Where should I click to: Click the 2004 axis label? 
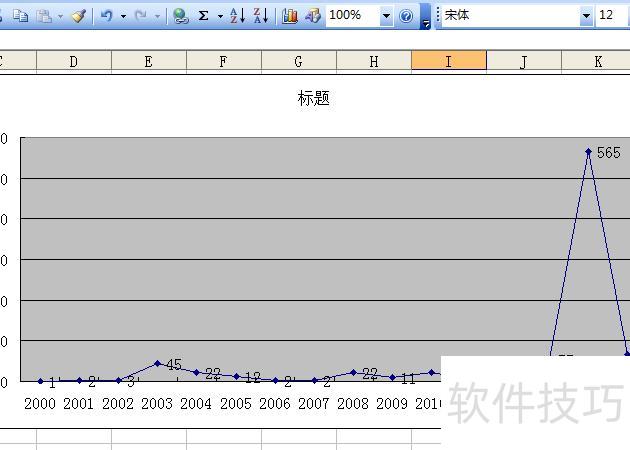tap(196, 404)
